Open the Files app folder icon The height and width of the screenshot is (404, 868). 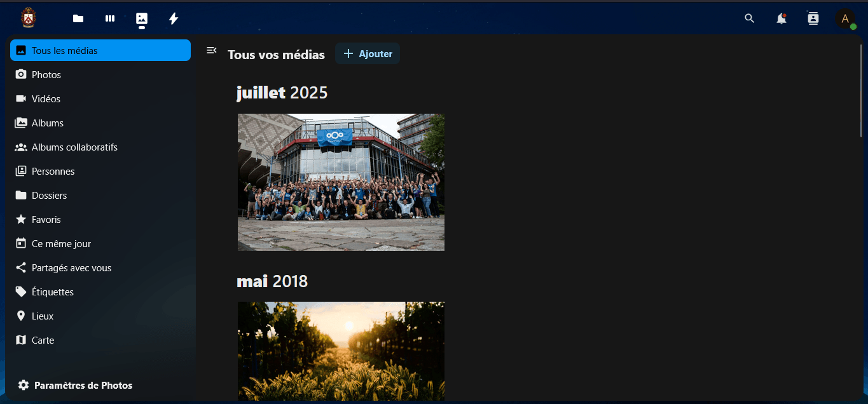[78, 18]
